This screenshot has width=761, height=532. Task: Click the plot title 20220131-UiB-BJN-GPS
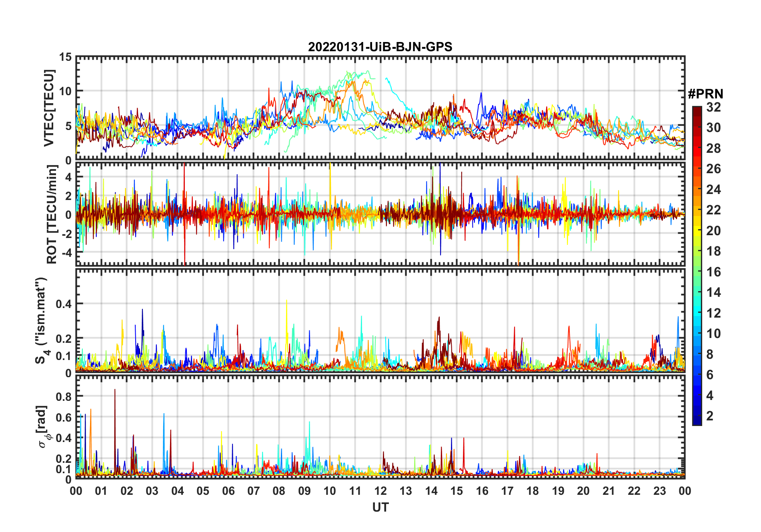[x=380, y=47]
